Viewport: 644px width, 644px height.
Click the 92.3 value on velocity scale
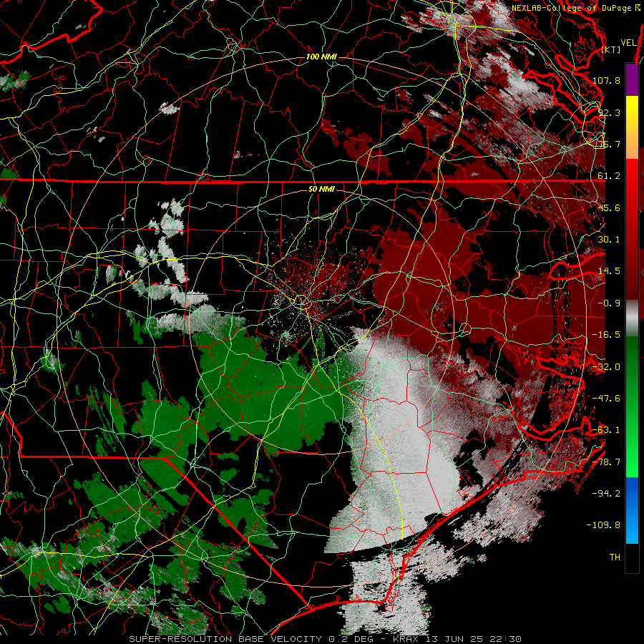609,112
